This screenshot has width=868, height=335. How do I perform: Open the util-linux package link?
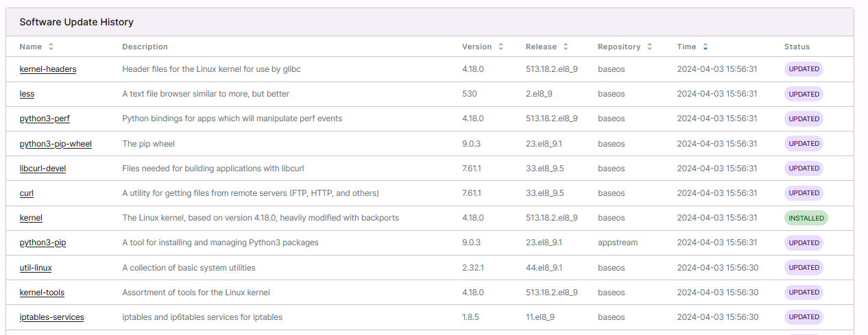pyautogui.click(x=36, y=268)
